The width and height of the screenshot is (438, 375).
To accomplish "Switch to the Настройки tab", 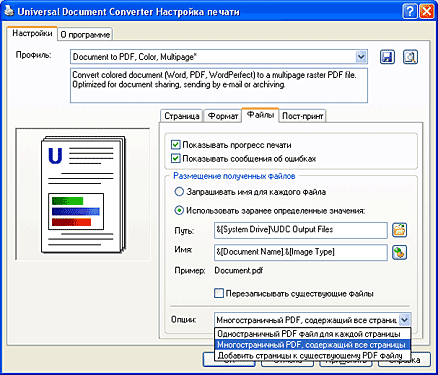I will (x=32, y=34).
